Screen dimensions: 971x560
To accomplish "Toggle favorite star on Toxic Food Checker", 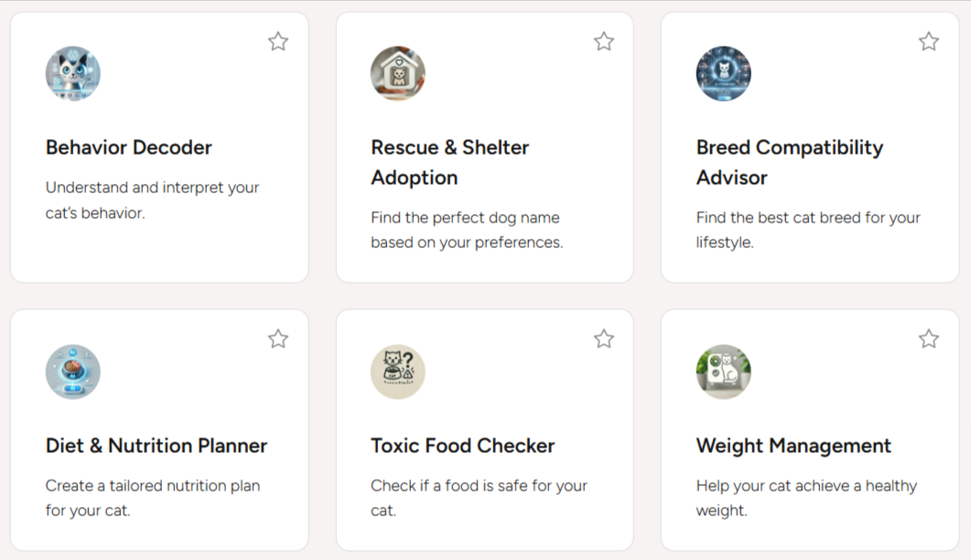I will (604, 339).
